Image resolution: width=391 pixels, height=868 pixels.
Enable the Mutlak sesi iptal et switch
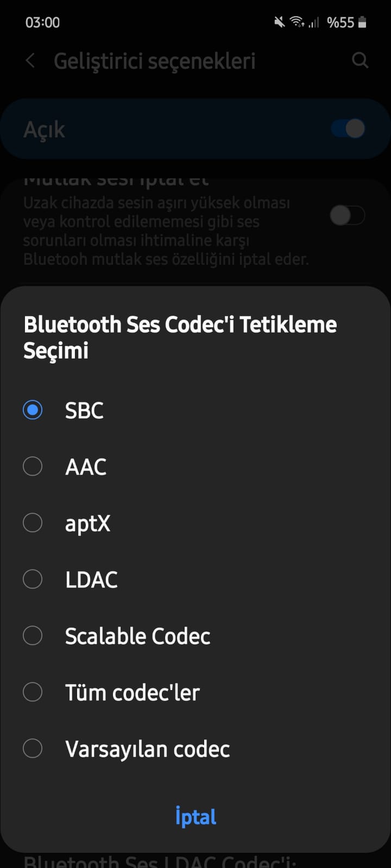click(x=347, y=215)
